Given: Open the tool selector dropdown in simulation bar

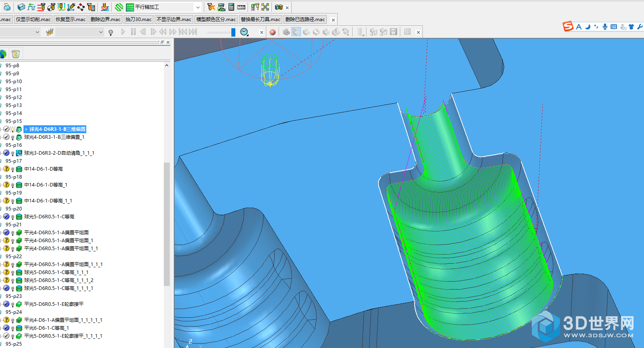Looking at the screenshot, I should [x=101, y=32].
